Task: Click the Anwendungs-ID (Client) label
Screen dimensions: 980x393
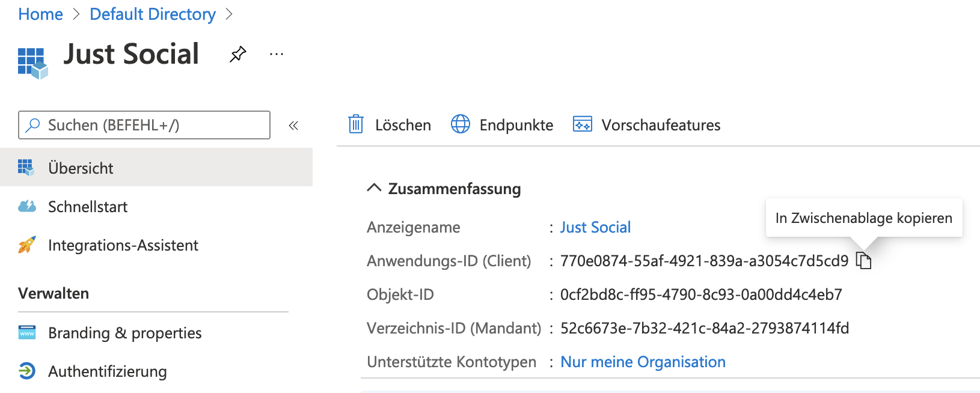Action: coord(449,261)
